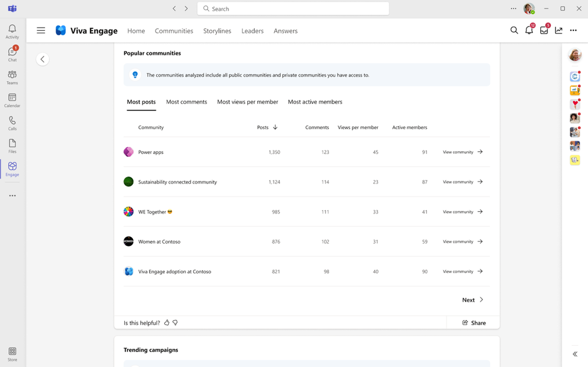Click the Teams logo in title bar
Image resolution: width=588 pixels, height=367 pixels.
[12, 9]
